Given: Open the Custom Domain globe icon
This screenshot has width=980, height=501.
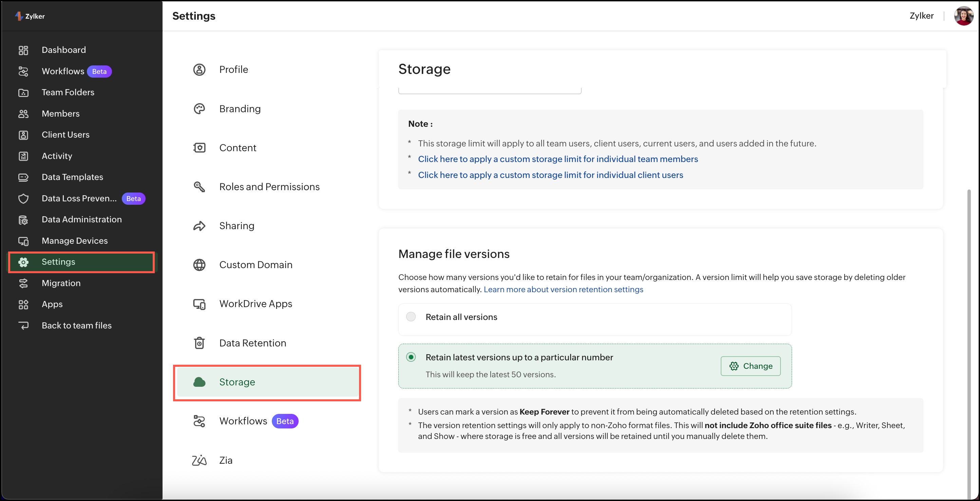Looking at the screenshot, I should (199, 265).
